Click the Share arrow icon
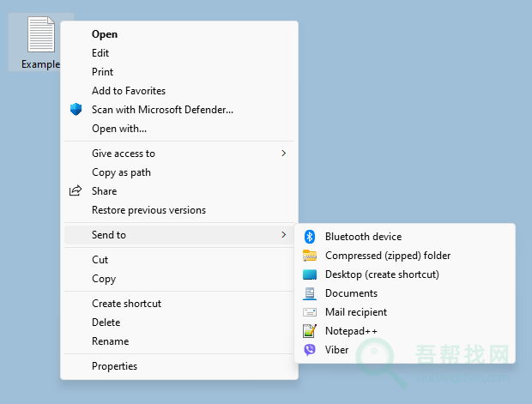Viewport: 532px width, 404px height. [x=76, y=191]
